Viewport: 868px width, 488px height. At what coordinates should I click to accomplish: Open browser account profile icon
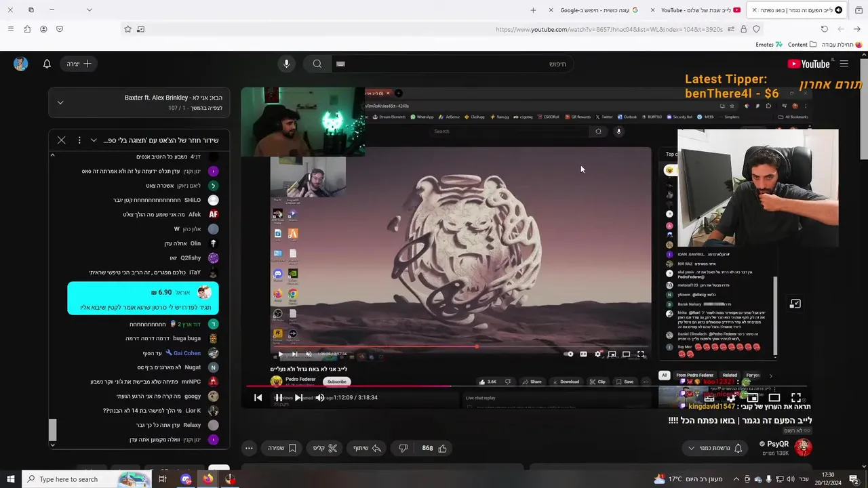coord(43,29)
